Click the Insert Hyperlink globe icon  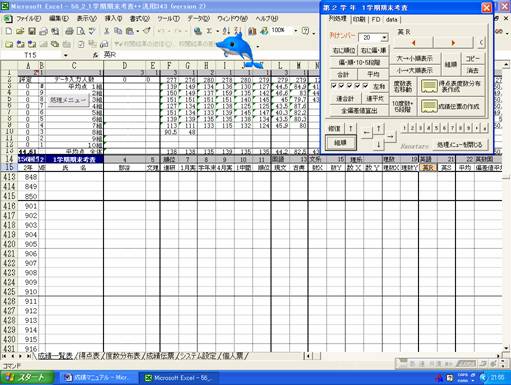tap(198, 31)
